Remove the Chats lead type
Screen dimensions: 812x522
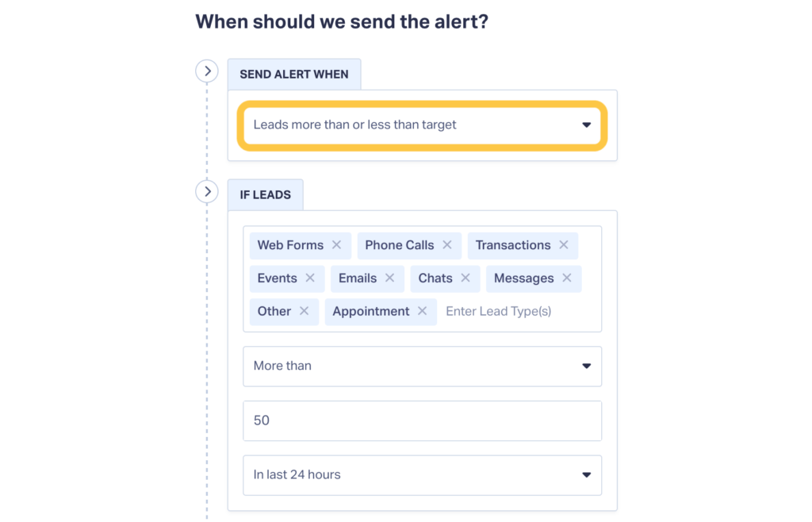(x=466, y=278)
